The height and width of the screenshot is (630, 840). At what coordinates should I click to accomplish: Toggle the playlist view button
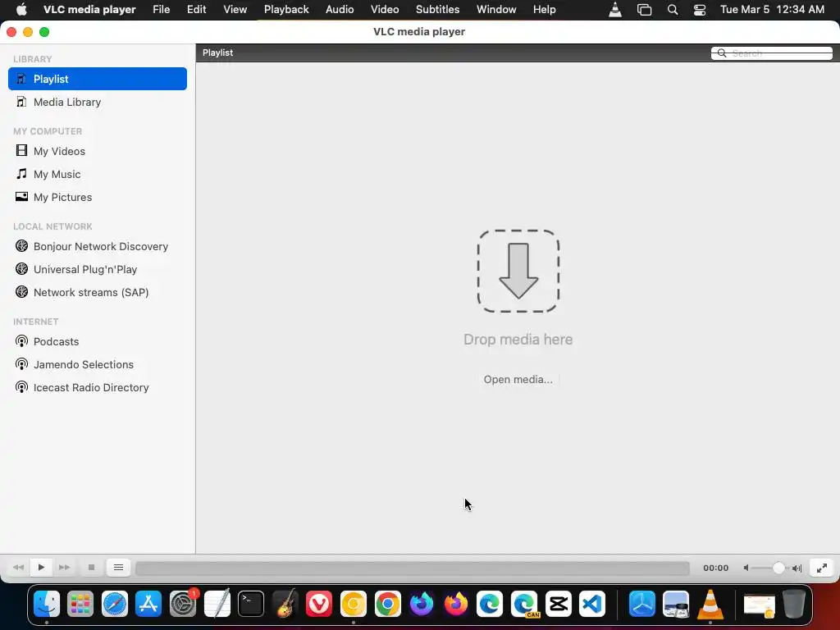(x=118, y=568)
